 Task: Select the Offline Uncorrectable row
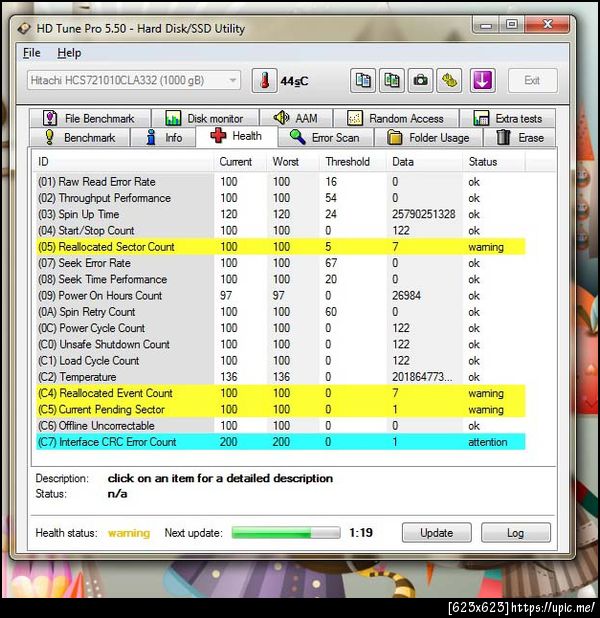pos(281,426)
